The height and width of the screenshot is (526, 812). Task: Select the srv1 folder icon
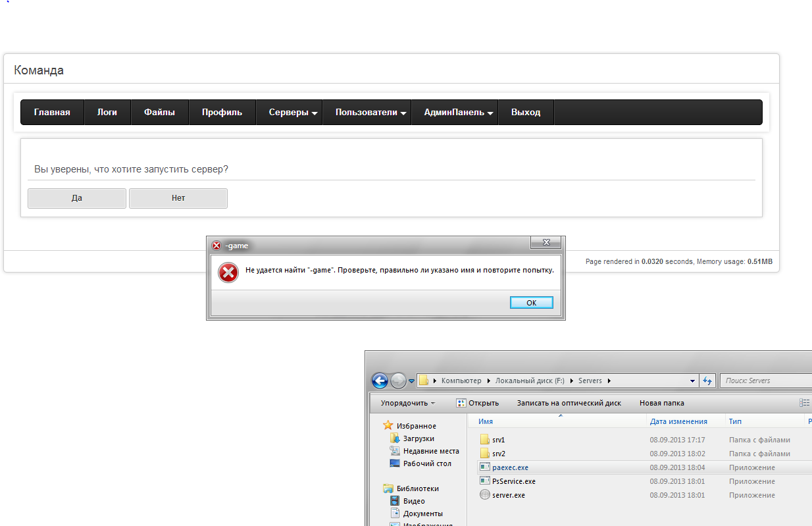(484, 440)
